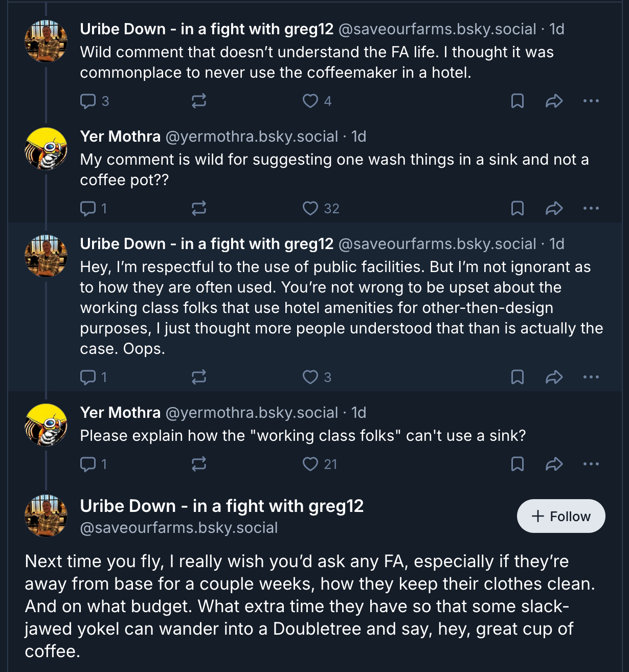Reply to first Uribe Down post
This screenshot has height=672, width=629.
88,101
